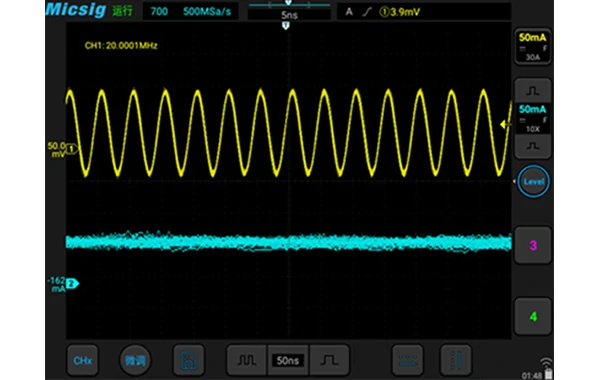Tap the CH1: 20.0001MHz frequency readout

click(121, 46)
